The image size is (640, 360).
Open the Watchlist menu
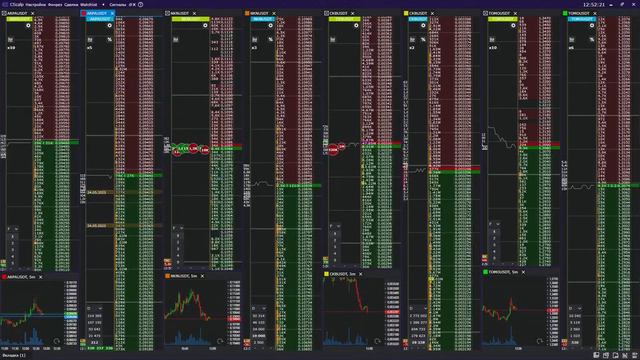89,4
